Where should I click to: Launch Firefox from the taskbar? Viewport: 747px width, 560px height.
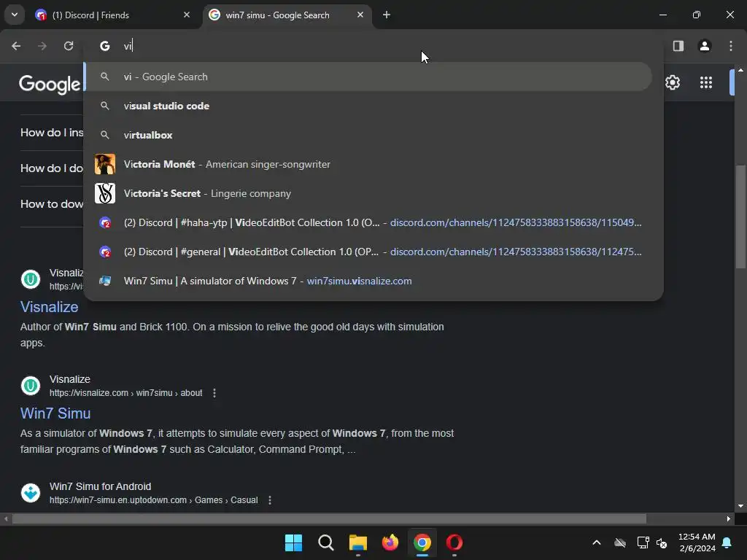click(x=390, y=542)
